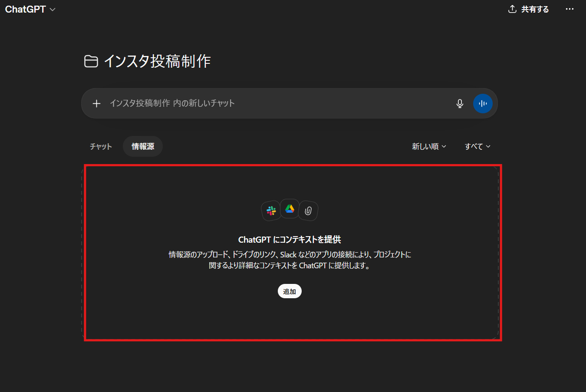
Task: Switch to the チャット tab
Action: 100,146
